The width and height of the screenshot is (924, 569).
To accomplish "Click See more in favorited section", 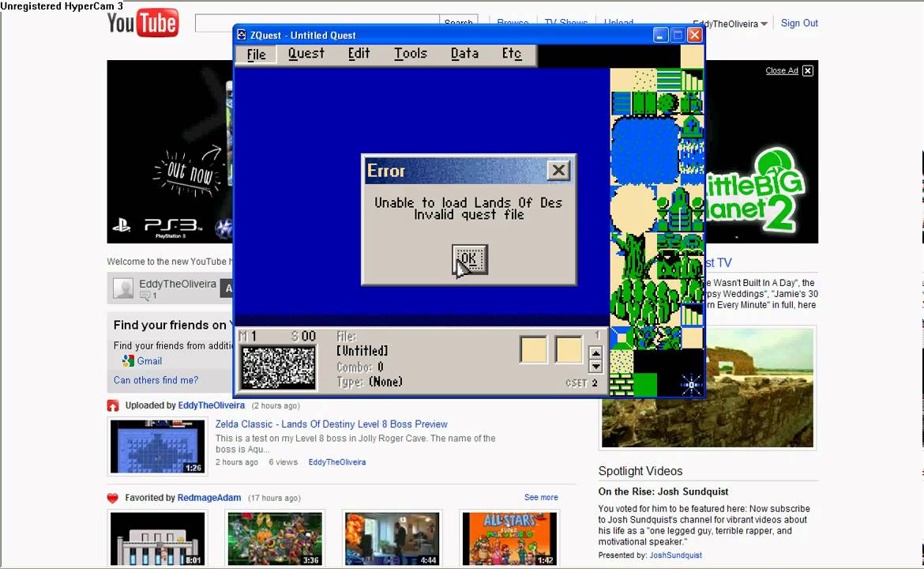I will click(x=541, y=497).
